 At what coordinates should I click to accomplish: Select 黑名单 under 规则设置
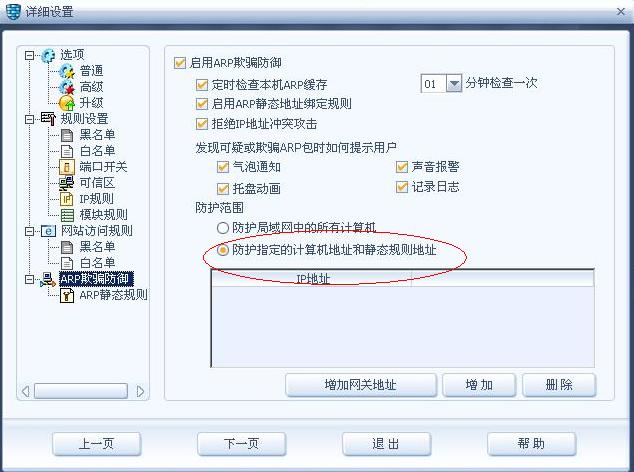click(x=97, y=135)
